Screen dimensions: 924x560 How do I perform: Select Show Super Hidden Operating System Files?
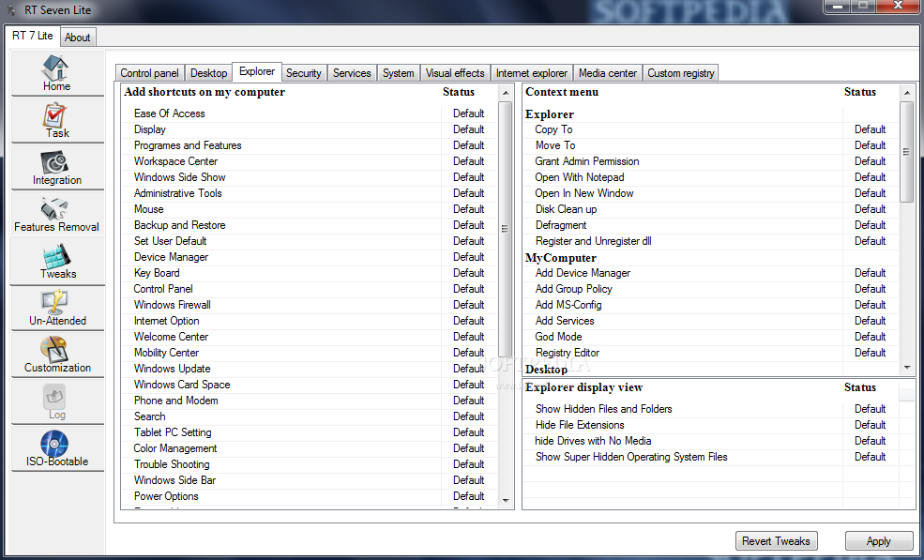[x=711, y=456]
